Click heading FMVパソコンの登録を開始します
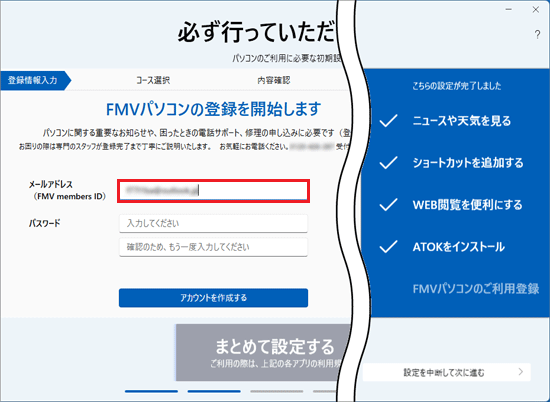This screenshot has height=402, width=550. coord(213,109)
